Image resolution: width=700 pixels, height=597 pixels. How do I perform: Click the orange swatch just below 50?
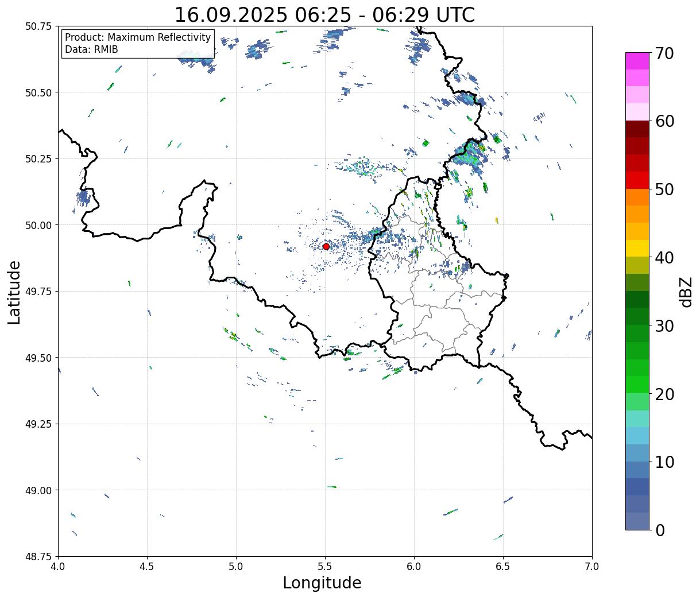(x=637, y=197)
